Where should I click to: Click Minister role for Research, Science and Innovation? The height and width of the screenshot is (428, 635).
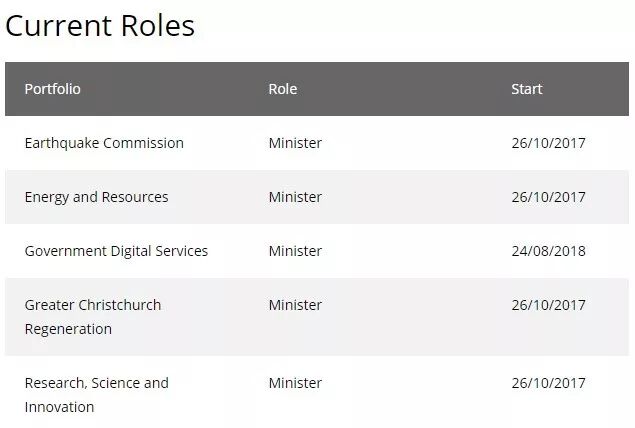click(x=295, y=383)
